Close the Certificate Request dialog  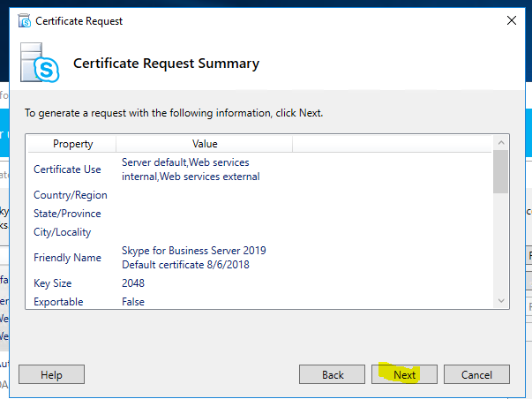click(512, 20)
